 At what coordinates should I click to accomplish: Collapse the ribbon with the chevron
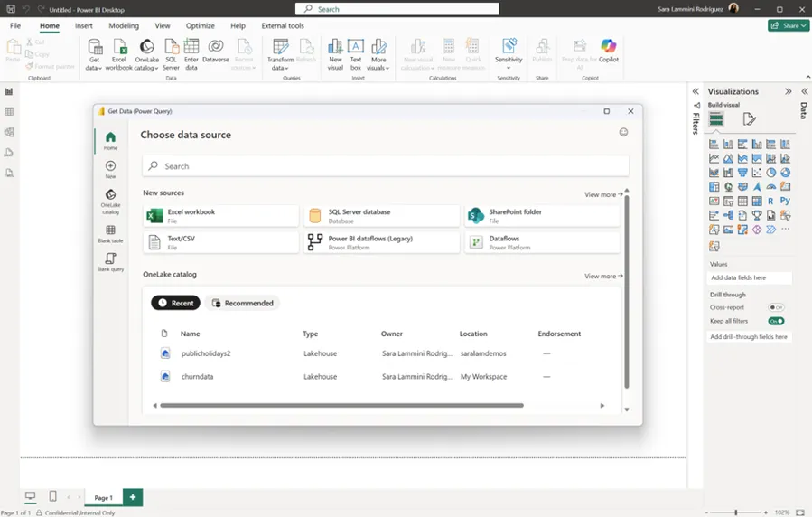807,77
